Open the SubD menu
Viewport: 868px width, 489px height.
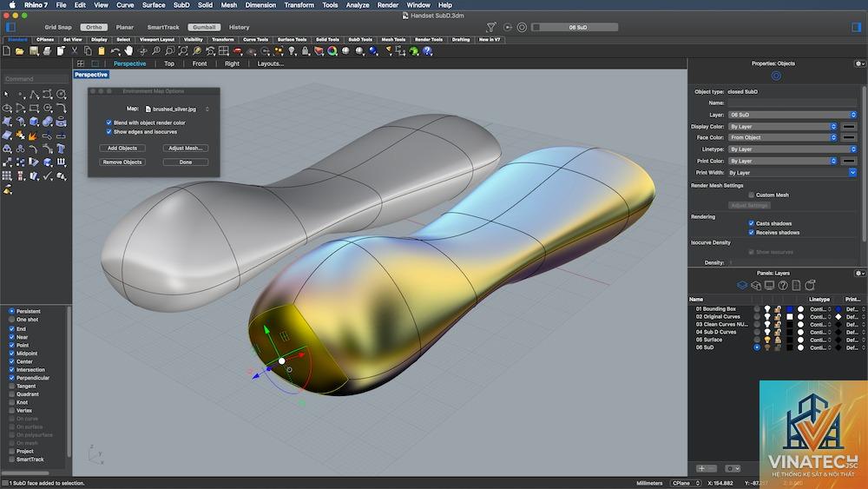pos(181,5)
